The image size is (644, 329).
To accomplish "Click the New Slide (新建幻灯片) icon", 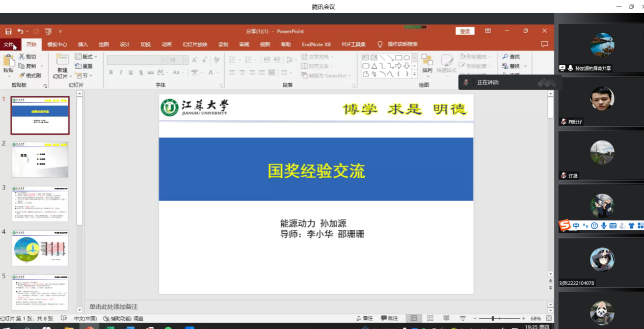I will 62,60.
